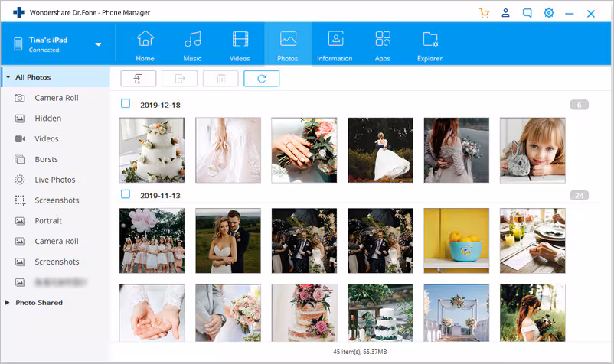614x364 pixels.
Task: Switch to the Music tab
Action: tap(193, 46)
